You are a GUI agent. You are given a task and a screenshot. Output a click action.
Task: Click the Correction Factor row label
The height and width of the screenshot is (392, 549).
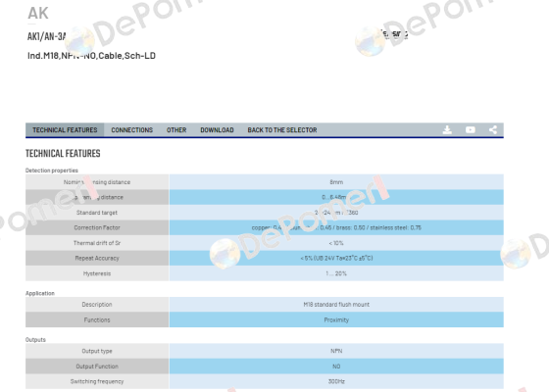(97, 227)
